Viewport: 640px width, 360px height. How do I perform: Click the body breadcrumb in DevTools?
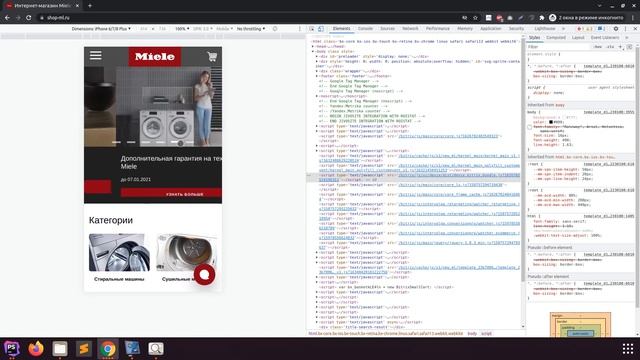point(472,333)
